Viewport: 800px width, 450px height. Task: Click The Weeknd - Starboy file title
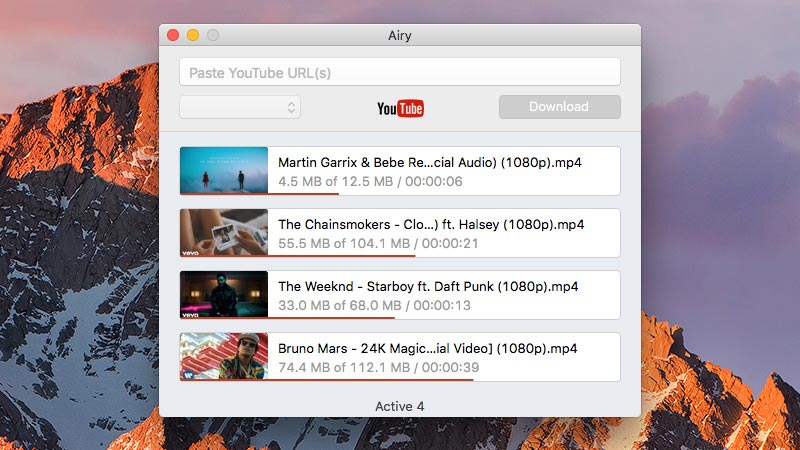429,286
